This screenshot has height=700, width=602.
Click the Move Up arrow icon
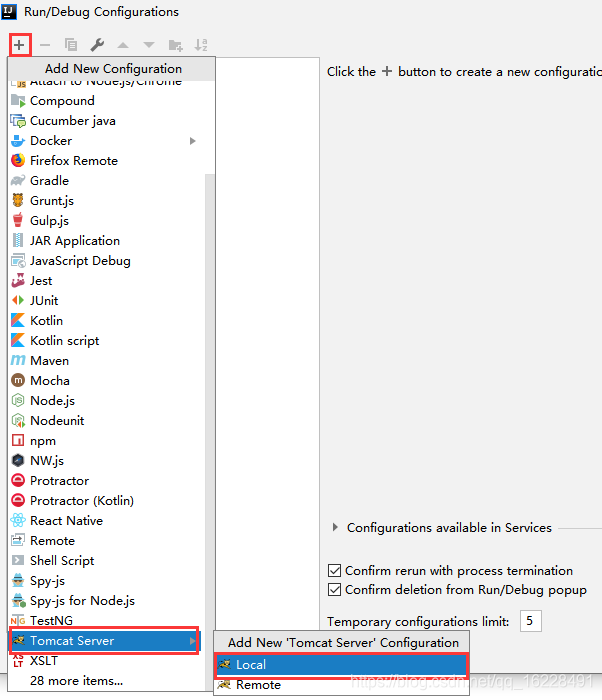click(123, 45)
